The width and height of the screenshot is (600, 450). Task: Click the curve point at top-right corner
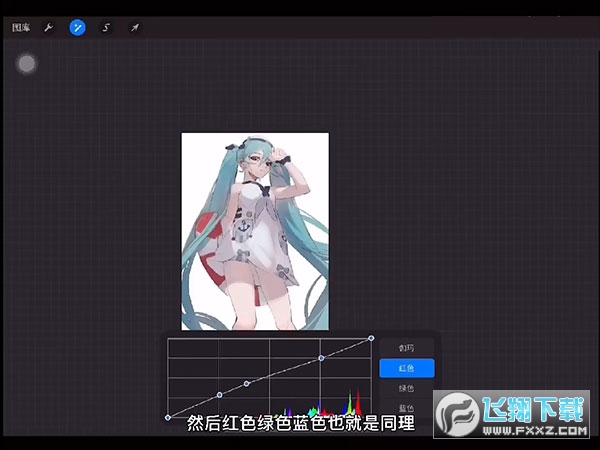(371, 338)
